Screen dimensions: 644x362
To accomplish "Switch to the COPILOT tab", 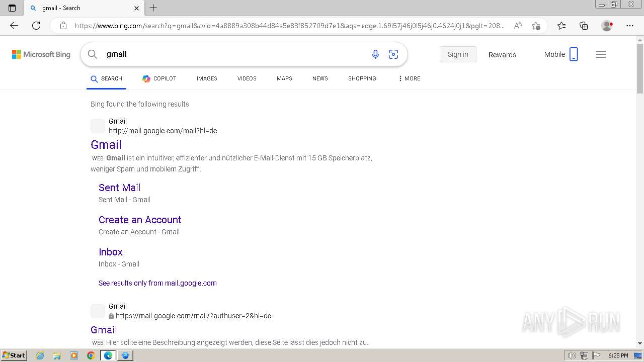I will [159, 78].
